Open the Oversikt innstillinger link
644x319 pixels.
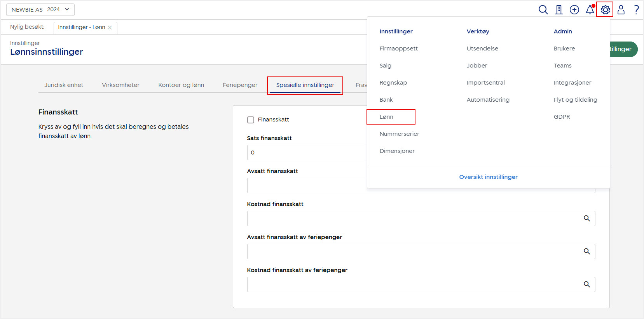[488, 177]
